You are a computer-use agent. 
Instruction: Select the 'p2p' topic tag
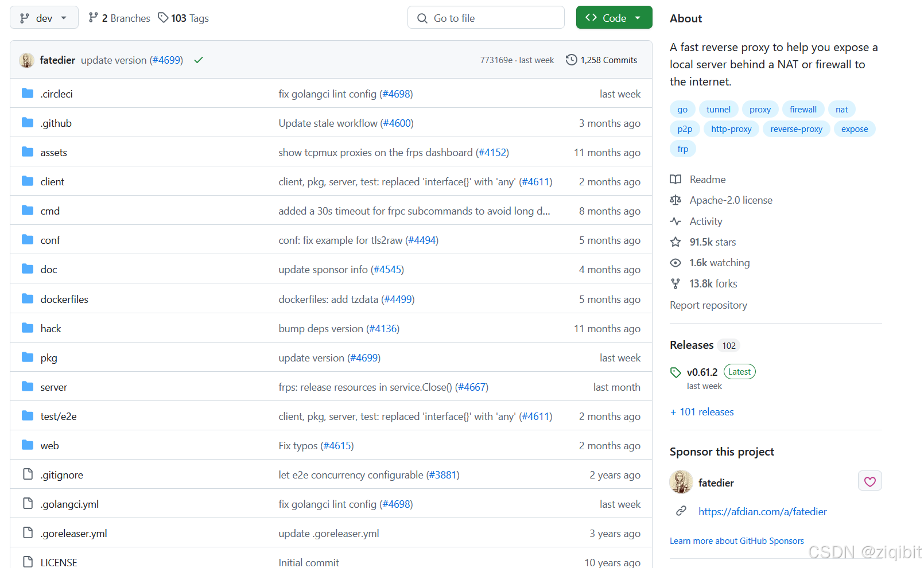pos(685,129)
